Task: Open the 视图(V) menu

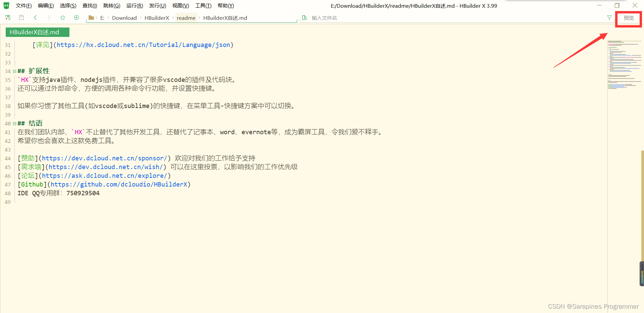Action: click(180, 6)
